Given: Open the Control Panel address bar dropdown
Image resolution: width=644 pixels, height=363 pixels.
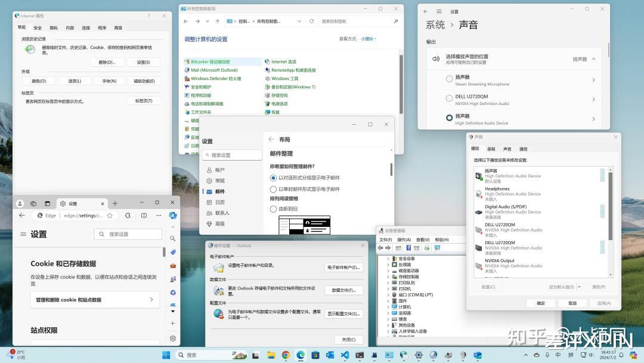Looking at the screenshot, I should 299,21.
